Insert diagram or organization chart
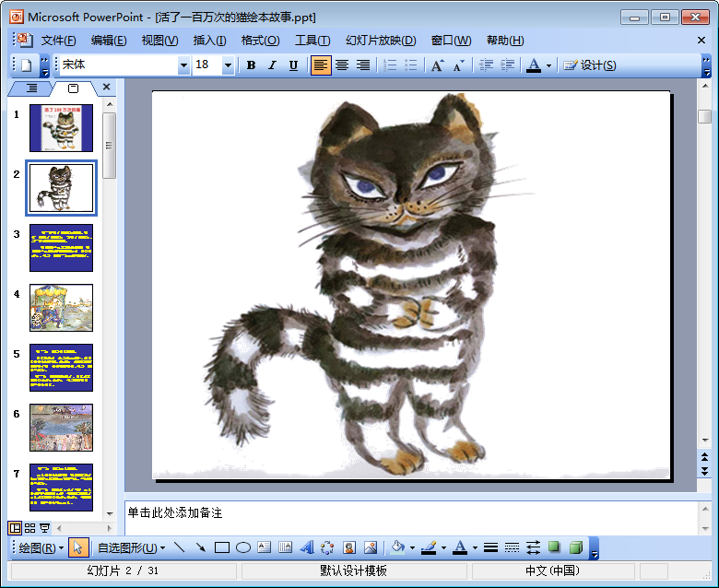 click(x=327, y=547)
